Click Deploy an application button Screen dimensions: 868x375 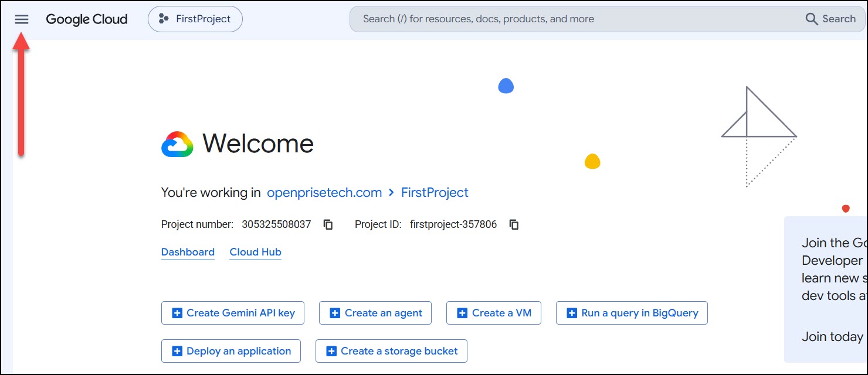pyautogui.click(x=231, y=351)
